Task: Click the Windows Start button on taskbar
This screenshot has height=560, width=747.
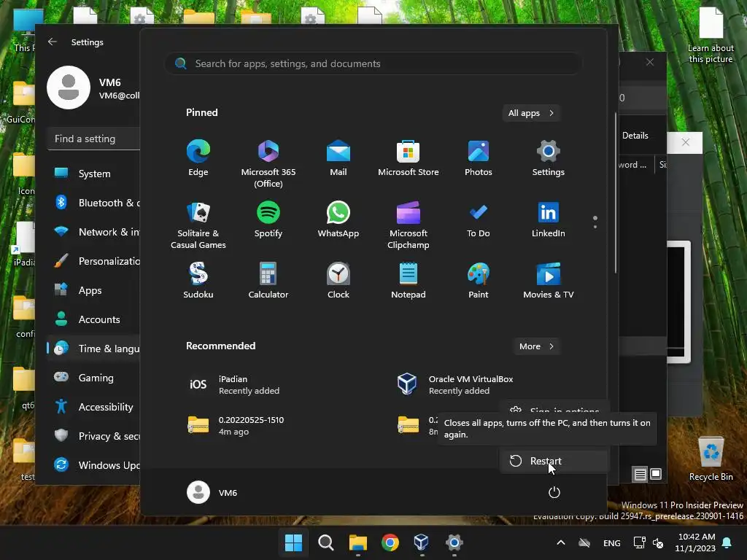Action: pyautogui.click(x=293, y=542)
